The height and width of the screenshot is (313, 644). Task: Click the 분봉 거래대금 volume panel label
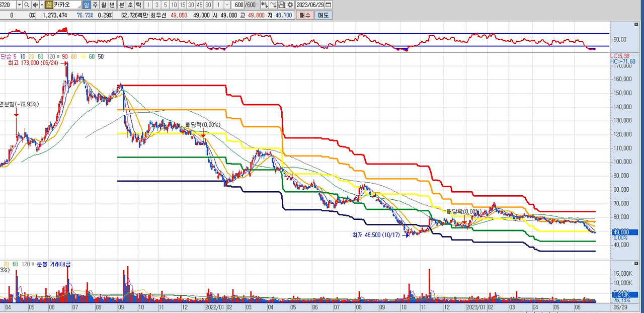pos(54,264)
